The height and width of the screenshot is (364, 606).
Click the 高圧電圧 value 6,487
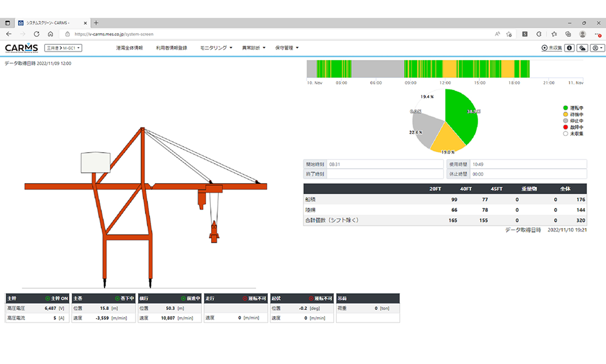[x=50, y=308]
